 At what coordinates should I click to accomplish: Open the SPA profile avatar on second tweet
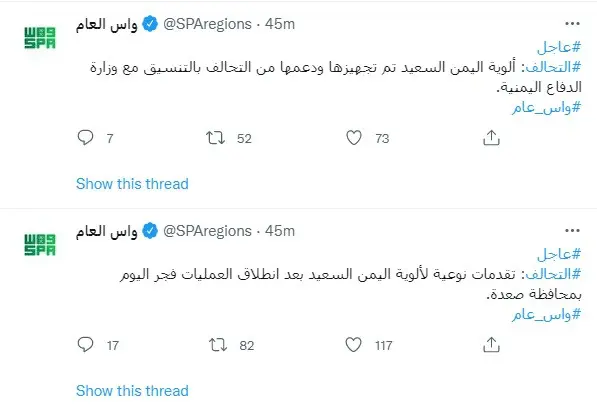(x=40, y=245)
